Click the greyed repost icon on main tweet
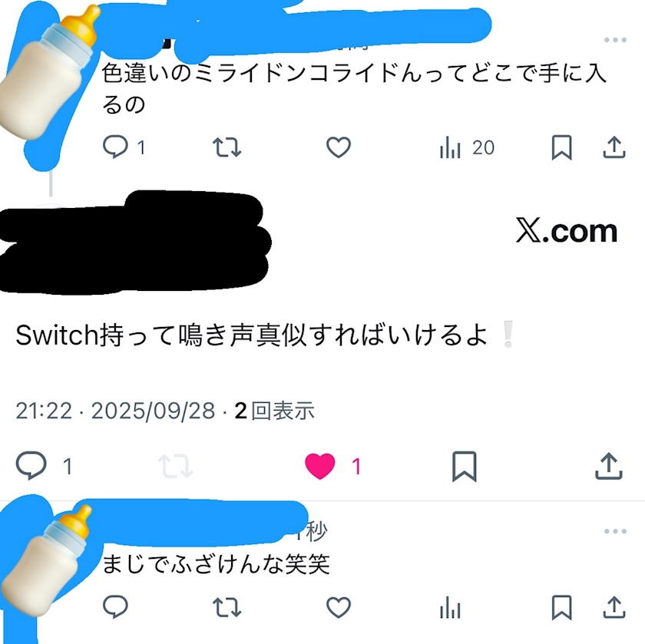 point(176,466)
